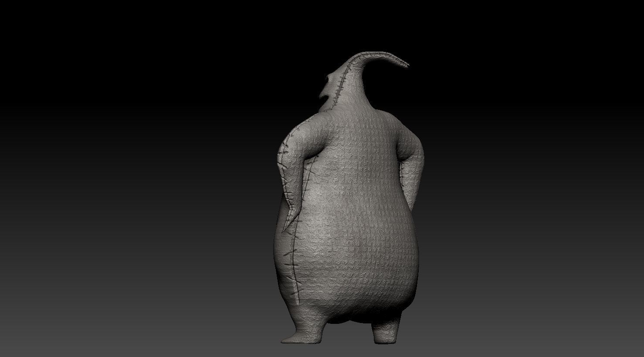
Task: Click the dark canvas background left of the model
Action: [x=131, y=174]
